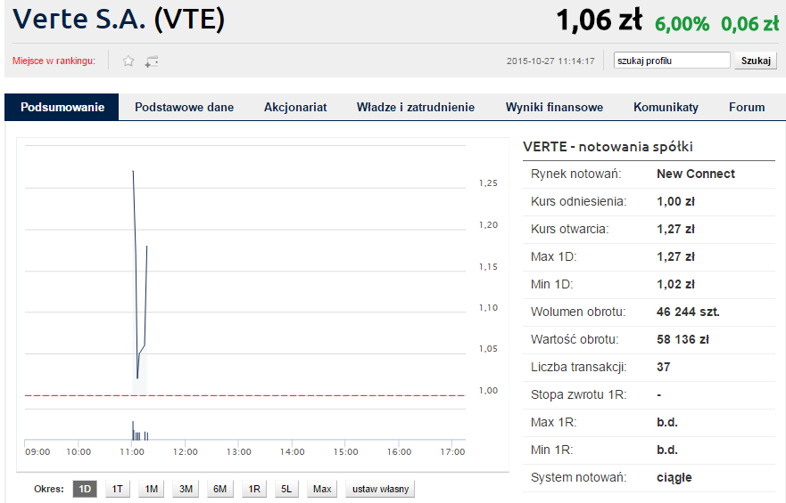Image resolution: width=786 pixels, height=503 pixels.
Task: Click the Verte S.A. (VTE) heading
Action: 119,20
